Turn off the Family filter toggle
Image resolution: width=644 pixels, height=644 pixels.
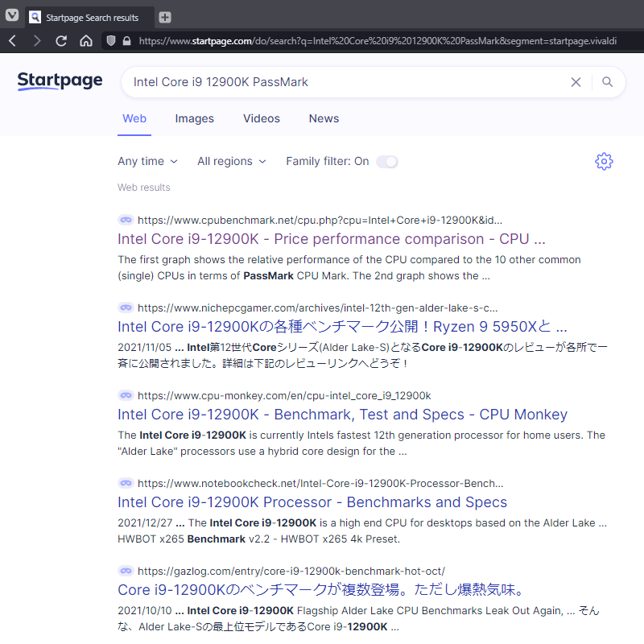tap(387, 161)
